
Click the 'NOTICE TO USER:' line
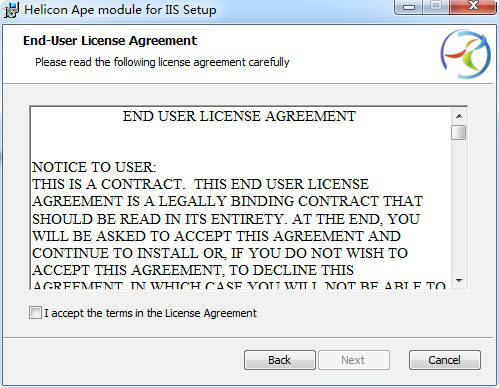(94, 167)
